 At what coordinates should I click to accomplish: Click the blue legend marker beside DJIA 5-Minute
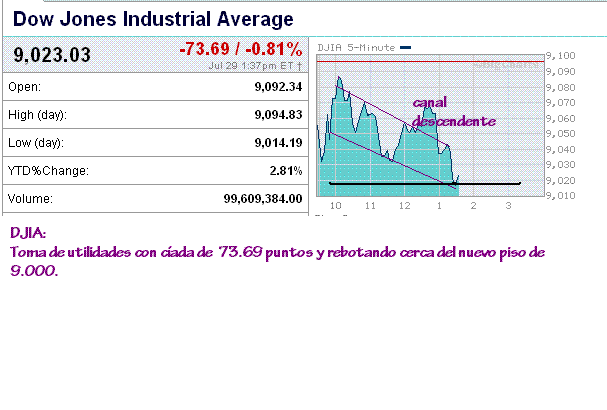coord(405,48)
